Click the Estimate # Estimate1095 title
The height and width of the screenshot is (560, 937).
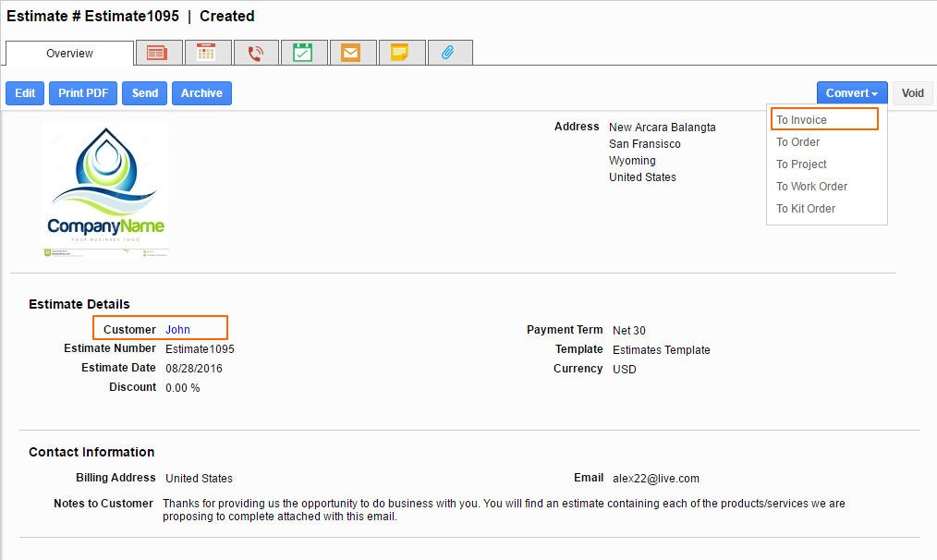pos(92,16)
